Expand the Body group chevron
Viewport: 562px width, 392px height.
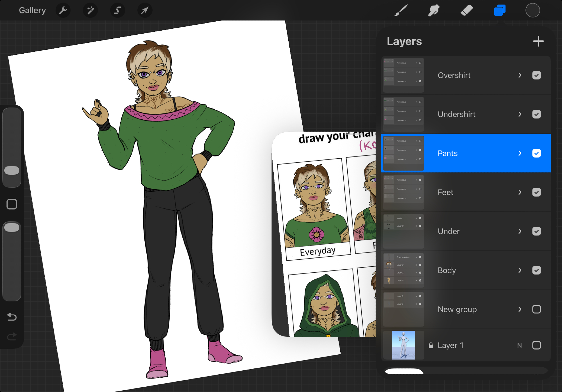click(x=520, y=270)
